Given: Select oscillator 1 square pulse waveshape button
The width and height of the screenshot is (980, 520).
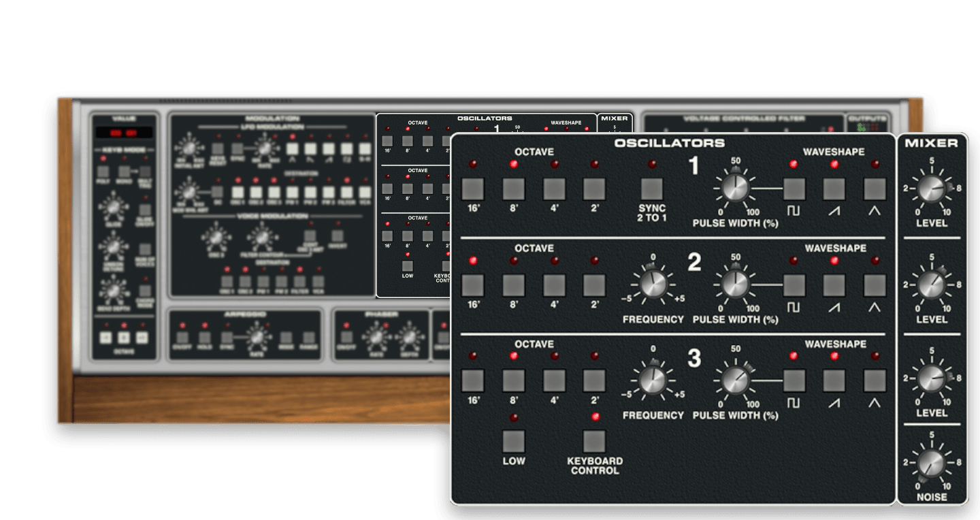Looking at the screenshot, I should click(x=794, y=189).
